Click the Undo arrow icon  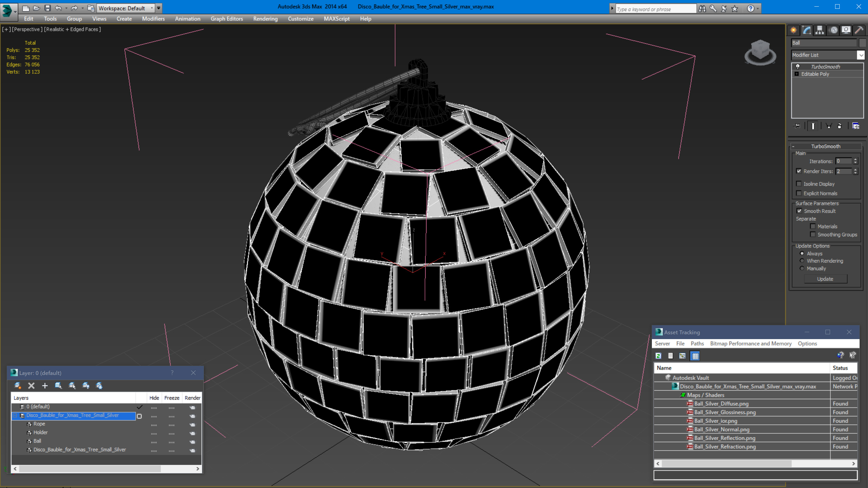pyautogui.click(x=58, y=8)
